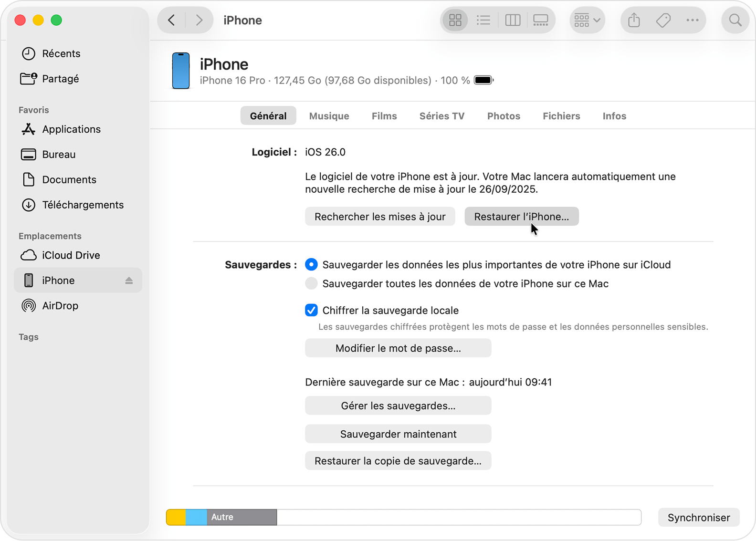This screenshot has height=541, width=756.
Task: Click the gray Autre storage segment
Action: (241, 517)
